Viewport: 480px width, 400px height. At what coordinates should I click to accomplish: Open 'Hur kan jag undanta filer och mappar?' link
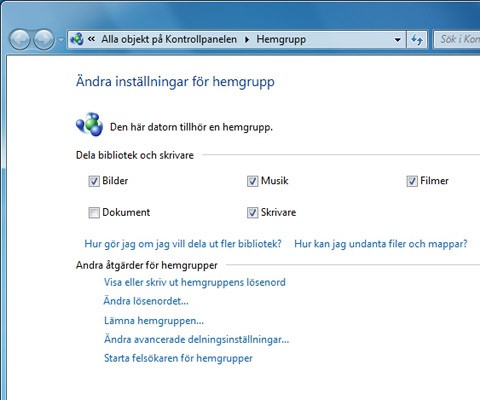click(381, 244)
